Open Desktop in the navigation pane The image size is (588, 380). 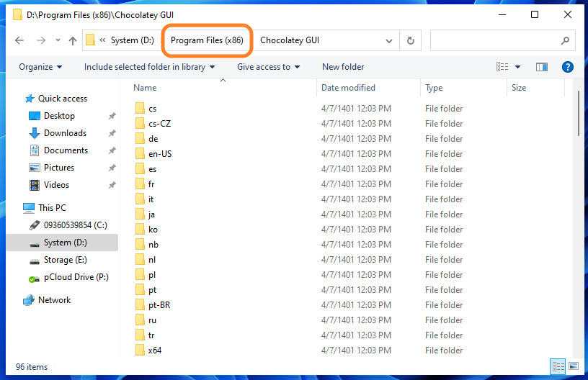point(59,116)
